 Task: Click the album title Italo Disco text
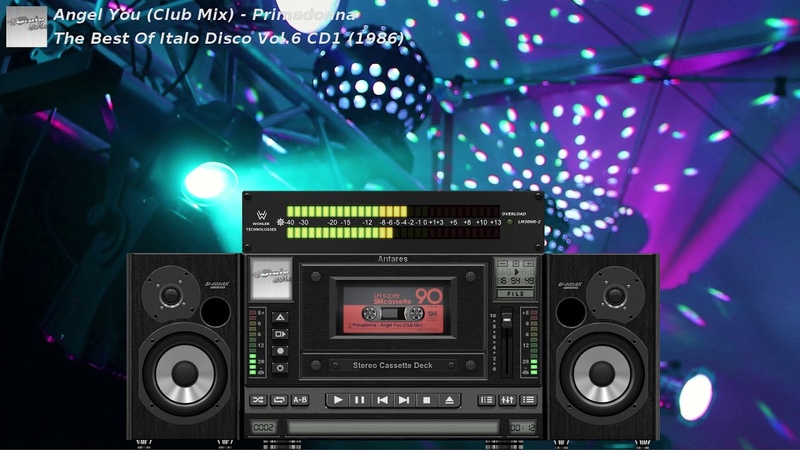[x=229, y=38]
